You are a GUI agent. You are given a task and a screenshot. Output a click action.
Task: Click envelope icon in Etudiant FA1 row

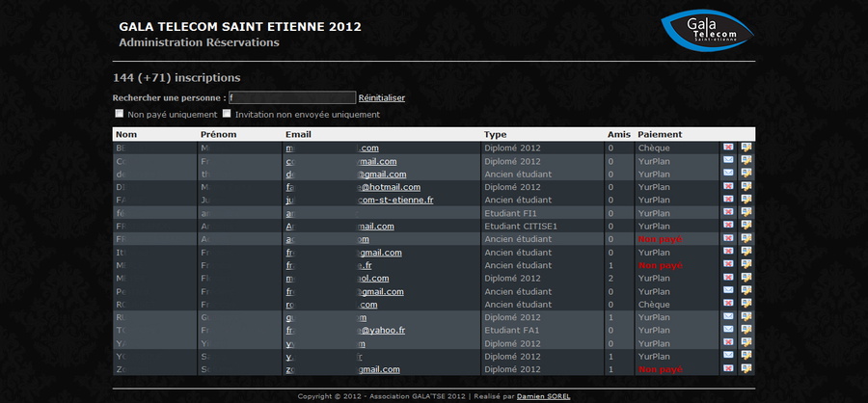point(728,330)
